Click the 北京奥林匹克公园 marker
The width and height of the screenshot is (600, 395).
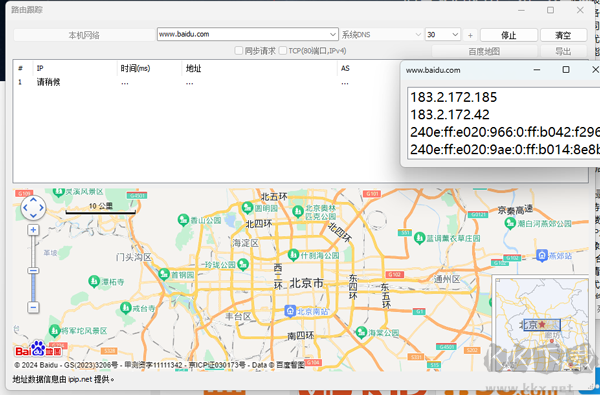(298, 211)
